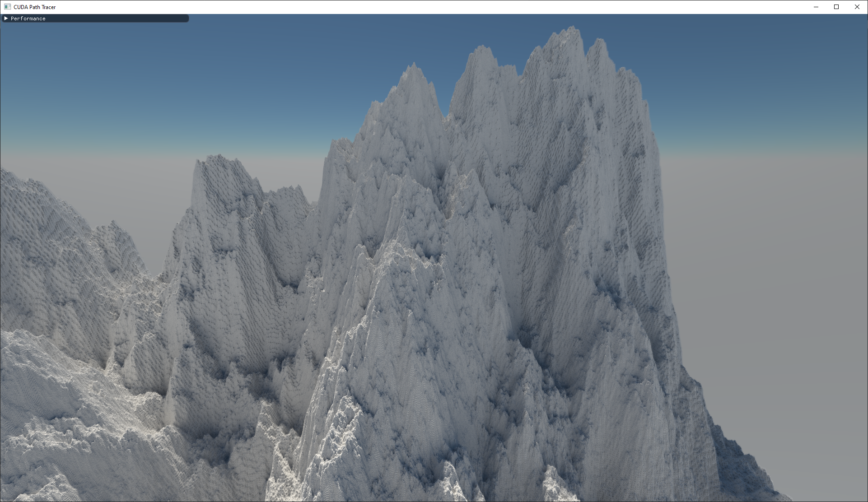Click the CUDA Path Tracer window title text
Screen dimensions: 868x502
(x=35, y=7)
